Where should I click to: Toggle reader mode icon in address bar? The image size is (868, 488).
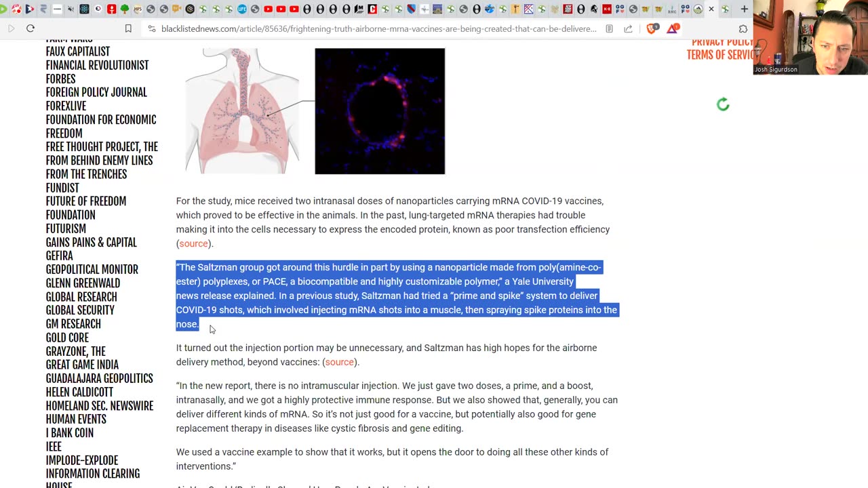609,28
